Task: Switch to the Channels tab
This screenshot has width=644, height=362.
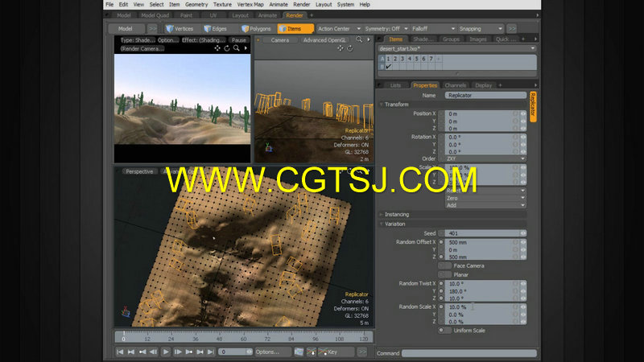Action: click(x=455, y=85)
